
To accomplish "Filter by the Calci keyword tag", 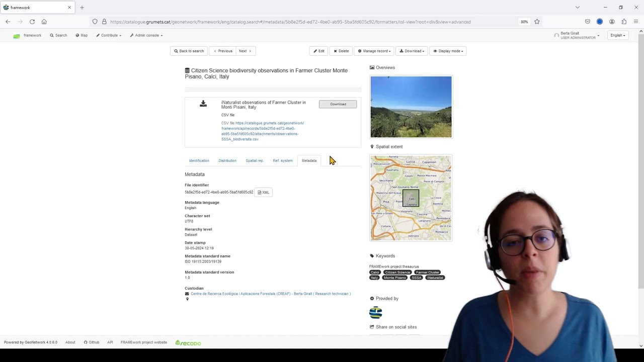I will click(x=375, y=272).
